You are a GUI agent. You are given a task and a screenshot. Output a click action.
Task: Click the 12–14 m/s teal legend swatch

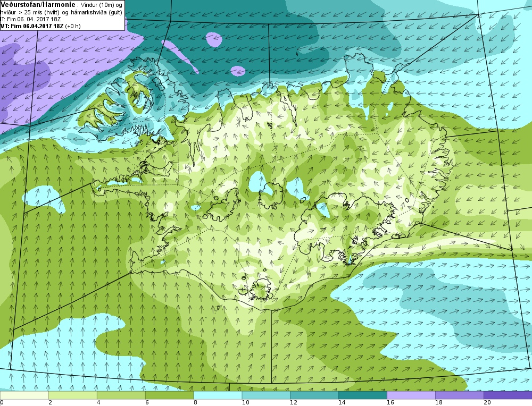314,395
